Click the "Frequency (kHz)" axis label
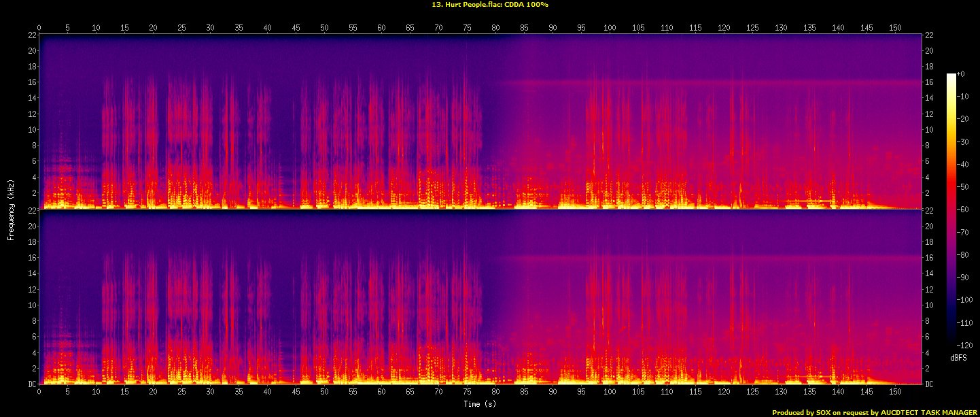980x417 pixels. click(x=11, y=210)
